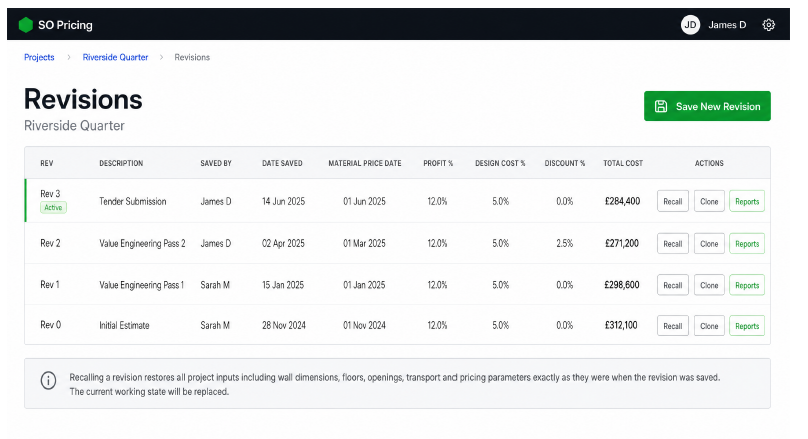
Task: Click the James D username in header
Action: [727, 25]
